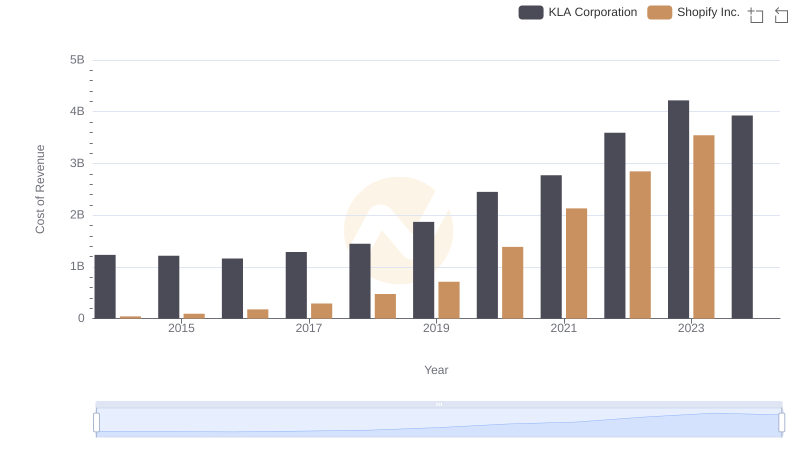The image size is (800, 461).
Task: Toggle Shopify Inc. series in legend
Action: pos(693,12)
